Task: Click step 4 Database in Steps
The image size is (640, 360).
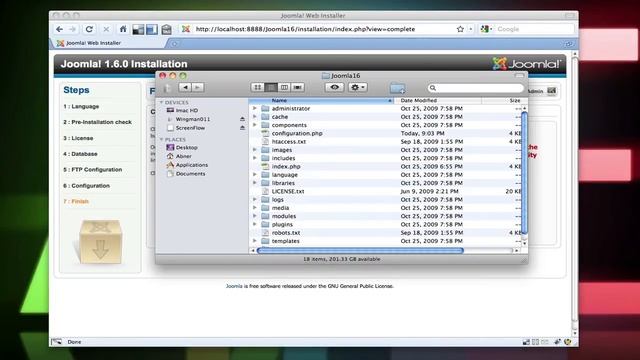Action: click(x=80, y=154)
